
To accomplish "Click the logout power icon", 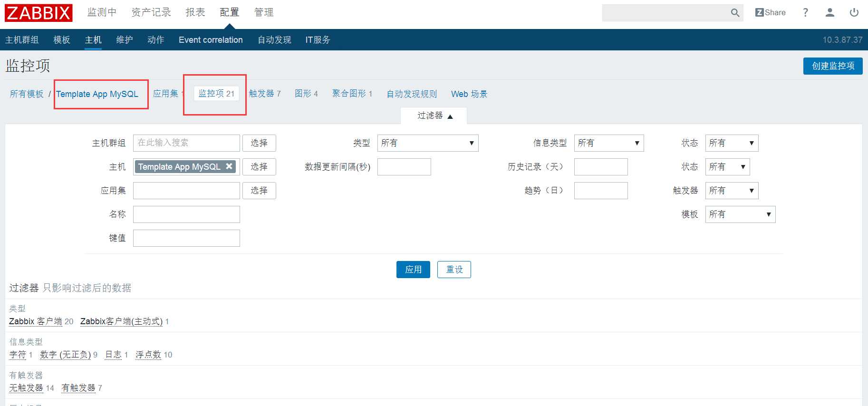I will [x=854, y=13].
